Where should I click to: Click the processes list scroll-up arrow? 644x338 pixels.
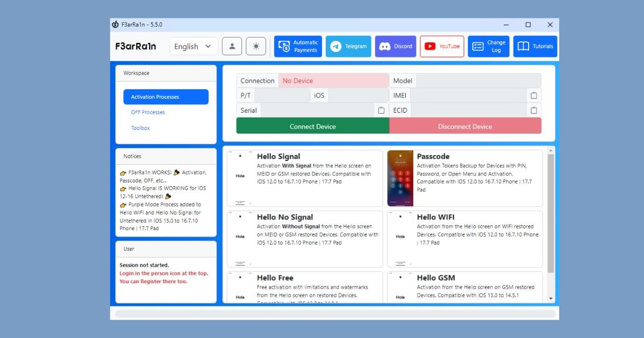[x=551, y=151]
